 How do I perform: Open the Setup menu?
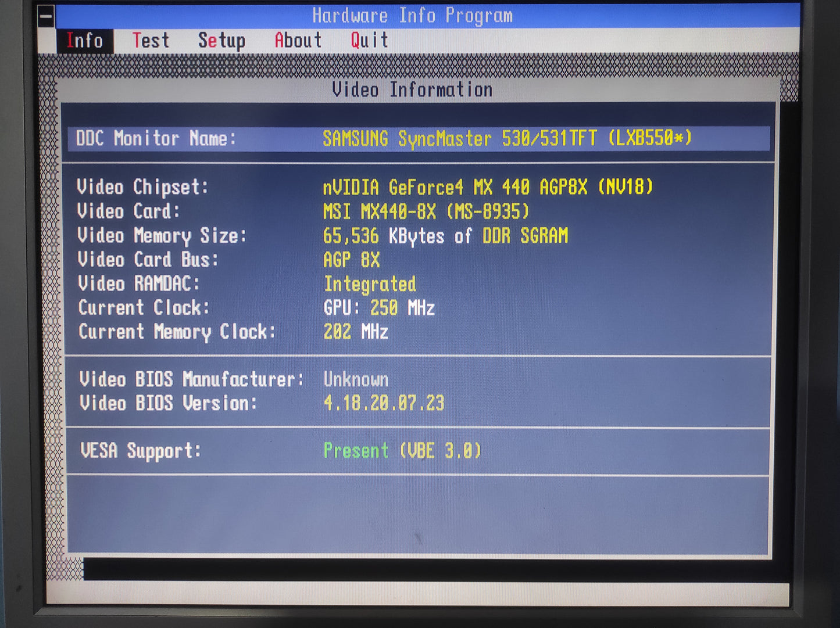pyautogui.click(x=221, y=41)
